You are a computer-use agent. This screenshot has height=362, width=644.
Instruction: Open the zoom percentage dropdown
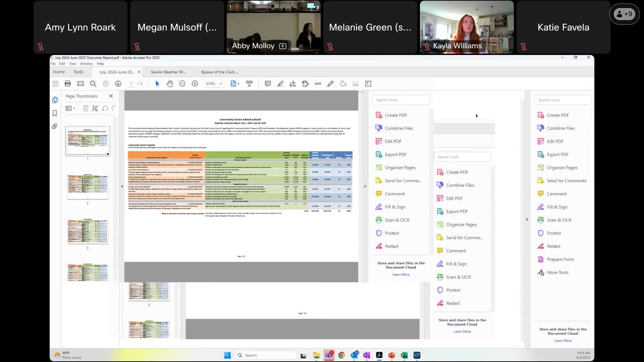[x=221, y=84]
